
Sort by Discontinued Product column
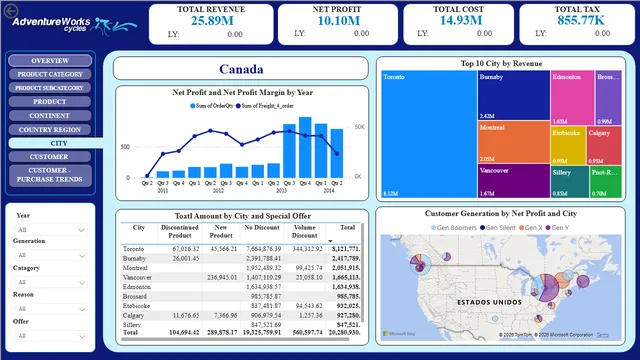(x=180, y=231)
